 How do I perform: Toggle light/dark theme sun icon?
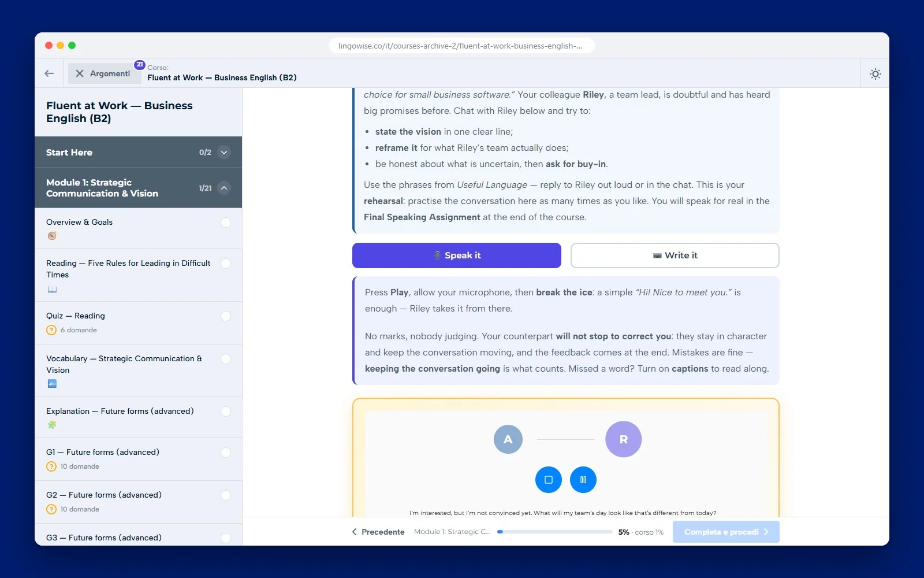coord(875,74)
